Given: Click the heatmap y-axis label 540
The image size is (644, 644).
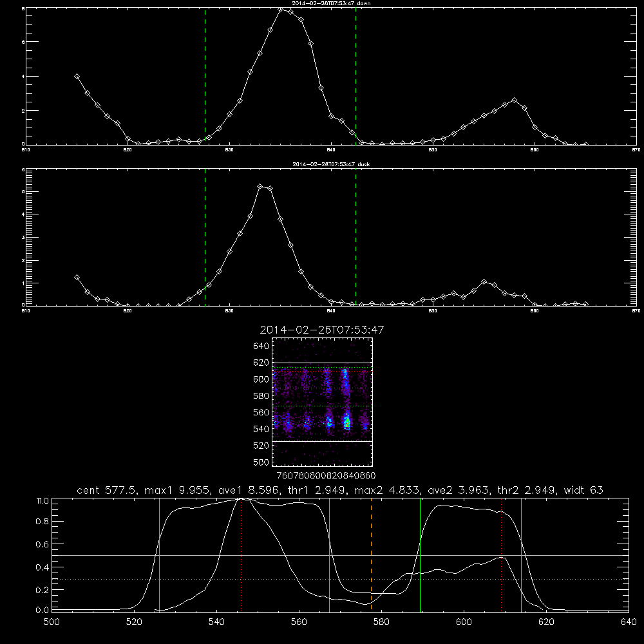Looking at the screenshot, I should click(x=261, y=429).
